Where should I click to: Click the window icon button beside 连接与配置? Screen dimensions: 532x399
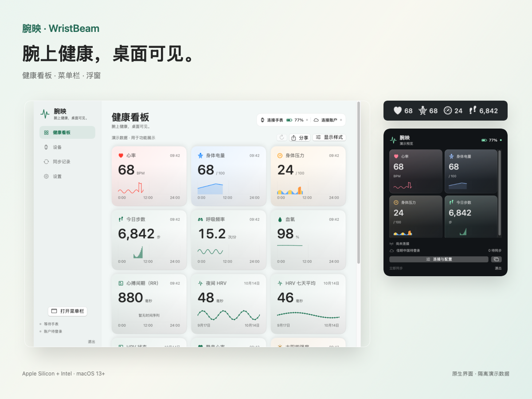(x=497, y=259)
